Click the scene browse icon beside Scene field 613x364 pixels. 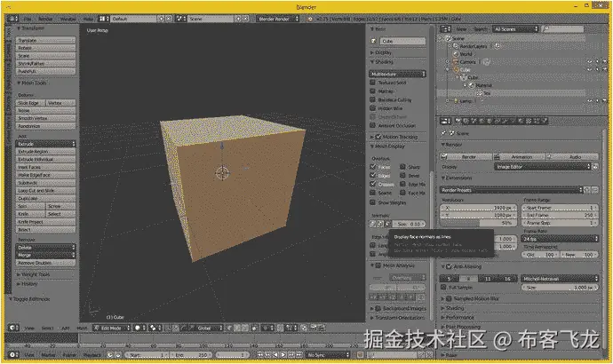[180, 19]
